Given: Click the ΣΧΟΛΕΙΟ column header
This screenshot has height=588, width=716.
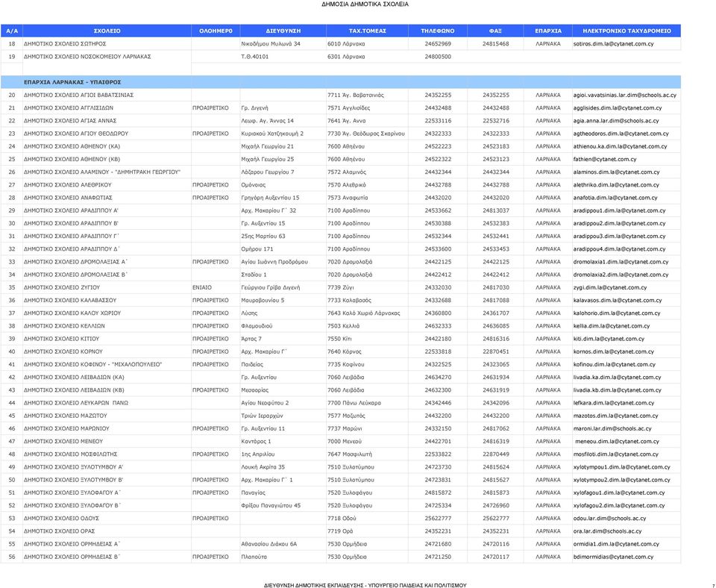Looking at the screenshot, I should pyautogui.click(x=107, y=31).
